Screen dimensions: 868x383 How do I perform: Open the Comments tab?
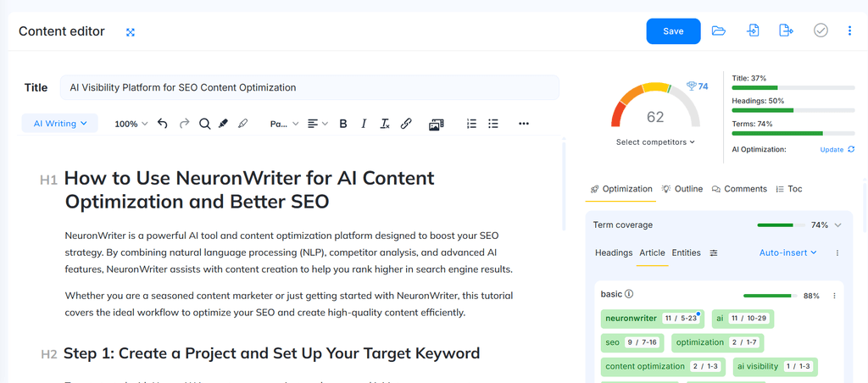739,189
